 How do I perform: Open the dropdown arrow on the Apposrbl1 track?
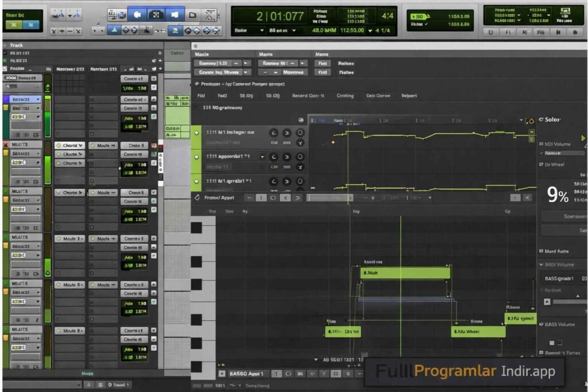[262, 157]
